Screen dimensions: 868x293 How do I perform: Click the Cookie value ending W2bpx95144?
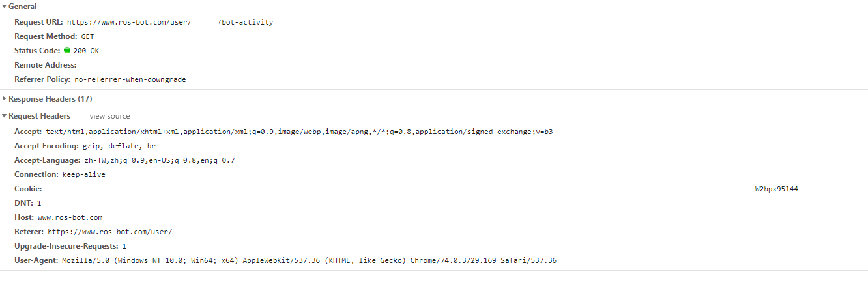point(776,189)
